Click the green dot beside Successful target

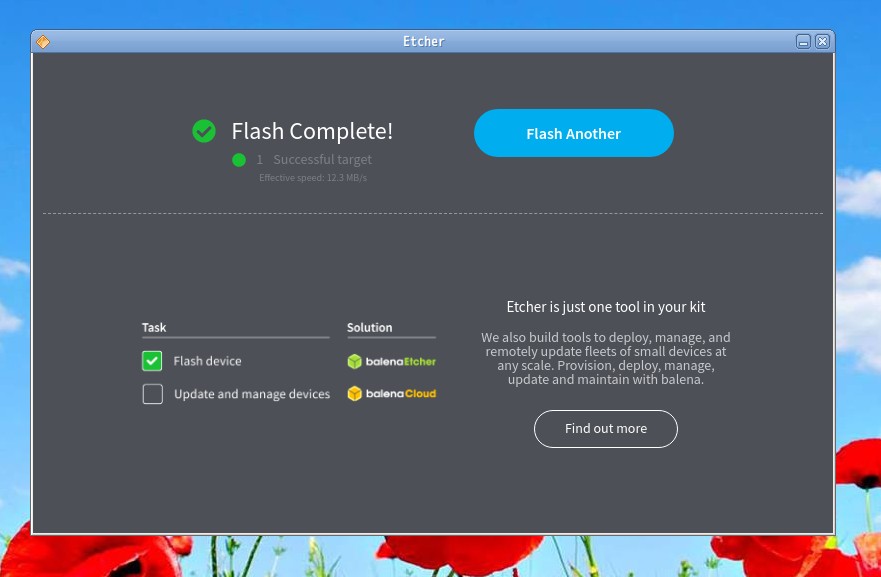click(x=239, y=160)
